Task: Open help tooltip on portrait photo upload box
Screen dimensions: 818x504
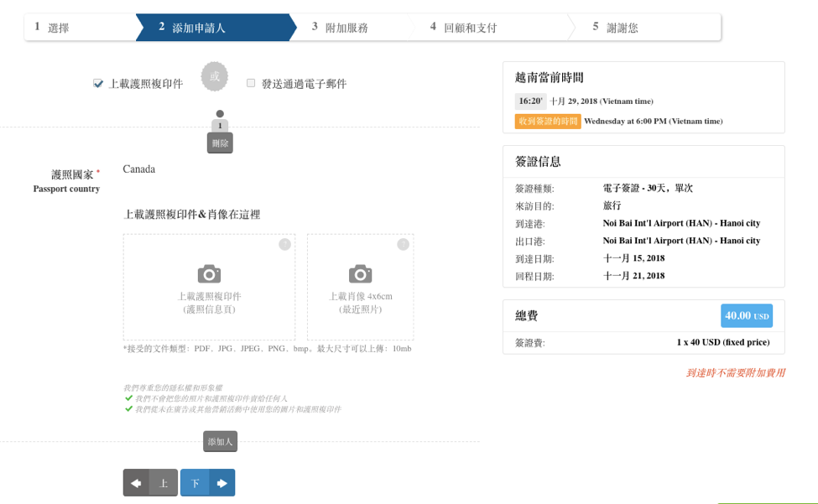Action: [403, 245]
